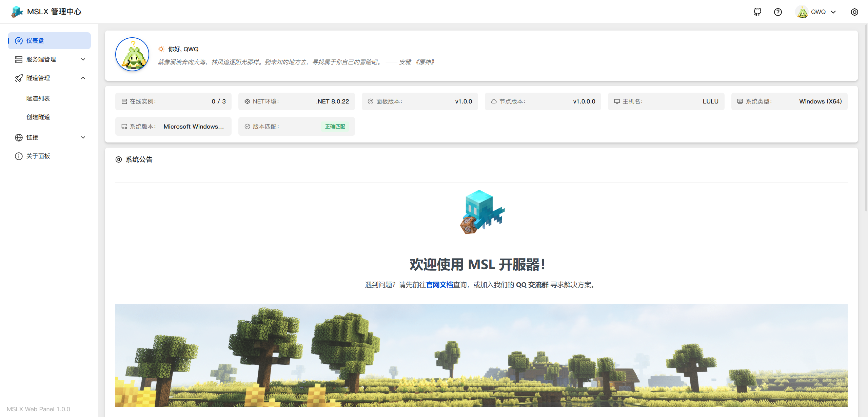Click the globe icon beside 链接

[x=19, y=137]
